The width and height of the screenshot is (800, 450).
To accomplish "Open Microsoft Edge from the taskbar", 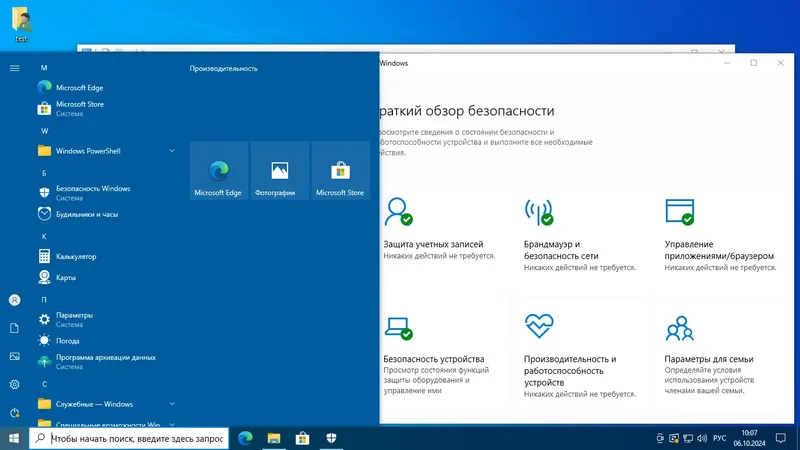I will [x=245, y=438].
